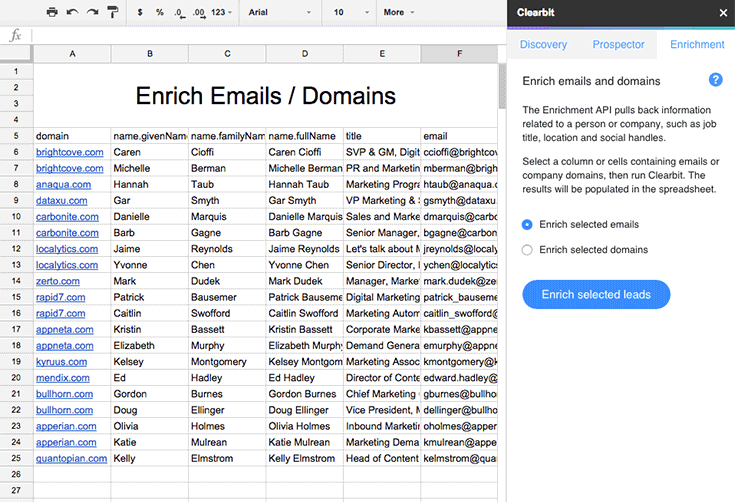Select email cell starting 'edward.hadley'
The width and height of the screenshot is (735, 502).
coord(459,378)
